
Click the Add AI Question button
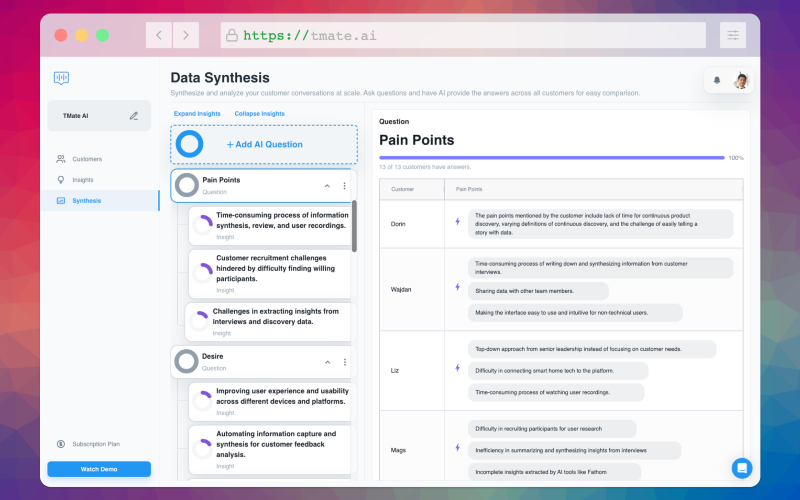[264, 144]
